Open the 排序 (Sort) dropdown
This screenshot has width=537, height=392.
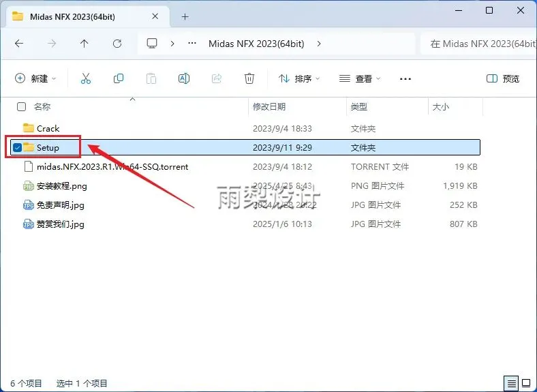(299, 79)
